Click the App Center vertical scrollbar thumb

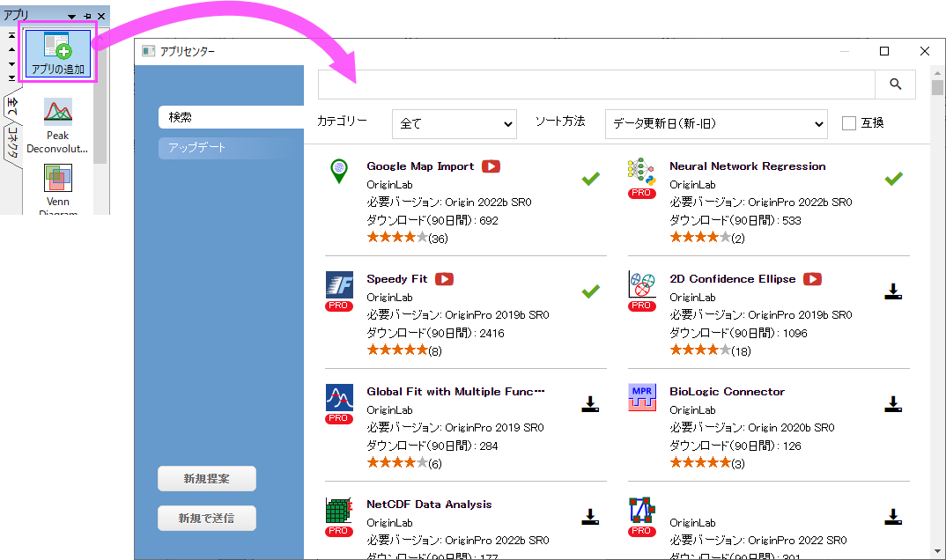coord(937,87)
